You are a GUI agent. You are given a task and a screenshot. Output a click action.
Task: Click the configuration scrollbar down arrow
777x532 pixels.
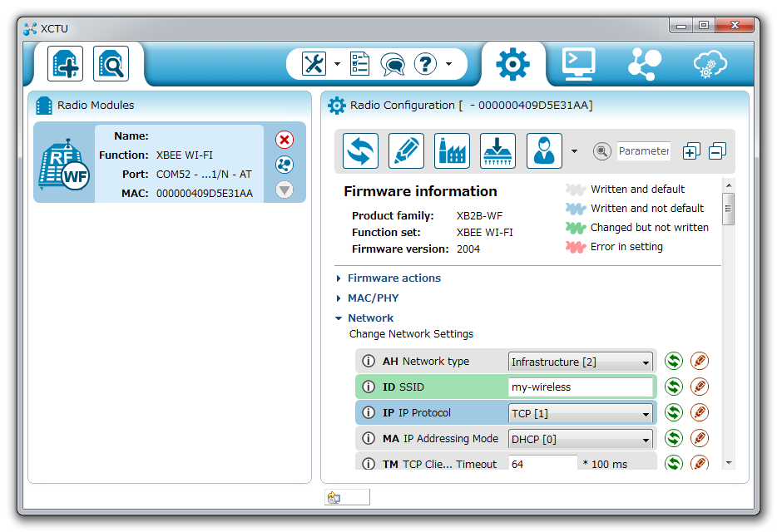point(729,463)
